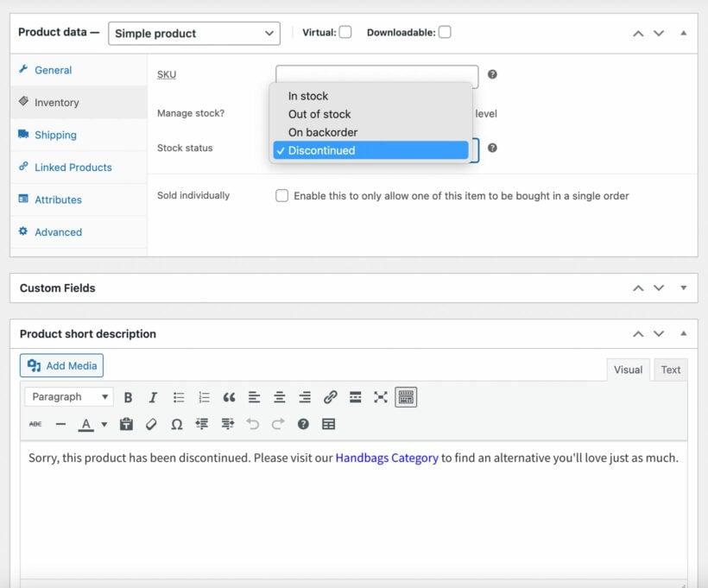This screenshot has width=708, height=588.
Task: Open the Paragraph format dropdown
Action: (69, 397)
